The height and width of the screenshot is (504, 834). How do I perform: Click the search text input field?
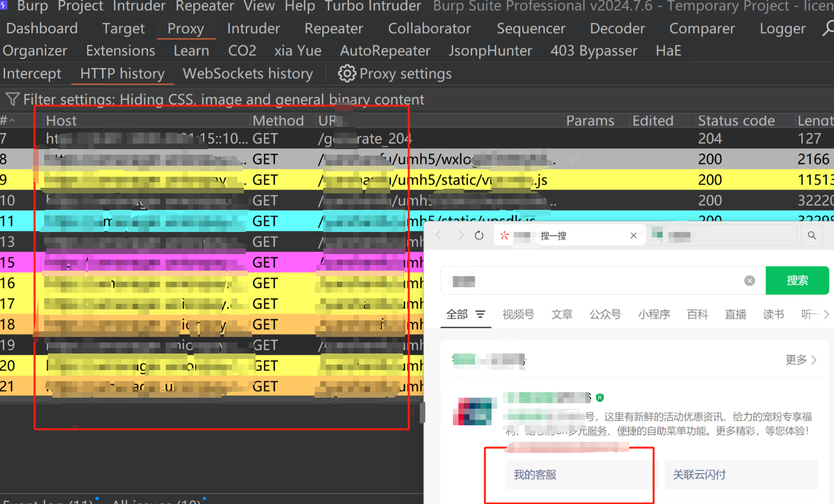tap(603, 281)
